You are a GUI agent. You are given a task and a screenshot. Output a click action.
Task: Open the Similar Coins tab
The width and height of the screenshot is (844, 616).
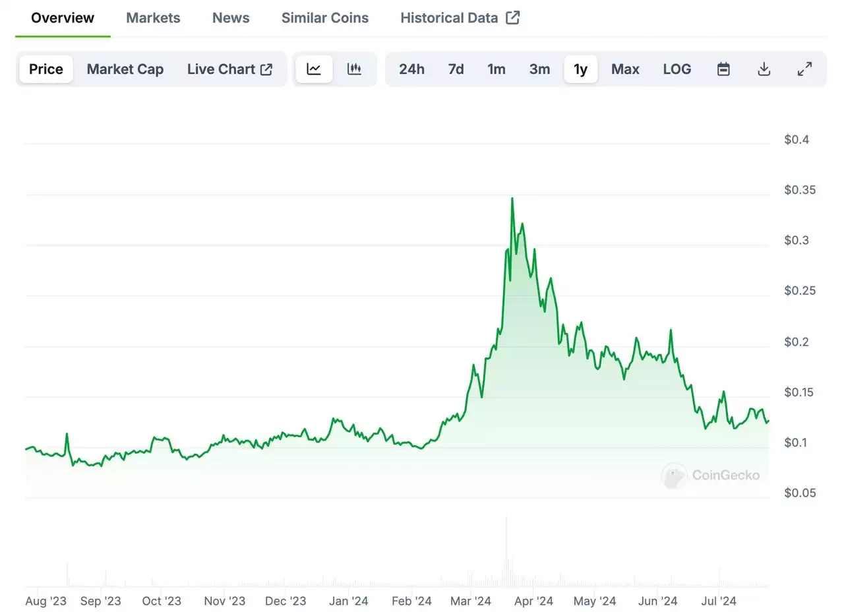[325, 18]
